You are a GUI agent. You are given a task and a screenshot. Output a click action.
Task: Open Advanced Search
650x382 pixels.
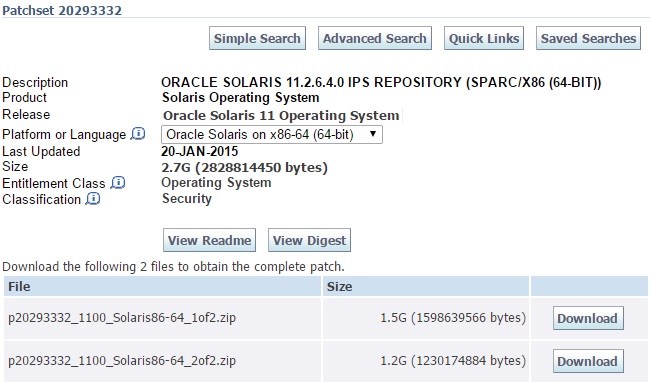(x=375, y=38)
